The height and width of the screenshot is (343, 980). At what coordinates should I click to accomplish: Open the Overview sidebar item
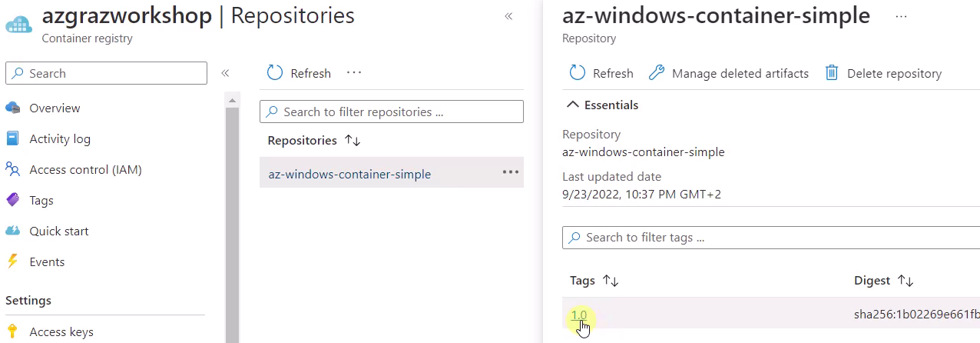pyautogui.click(x=55, y=108)
